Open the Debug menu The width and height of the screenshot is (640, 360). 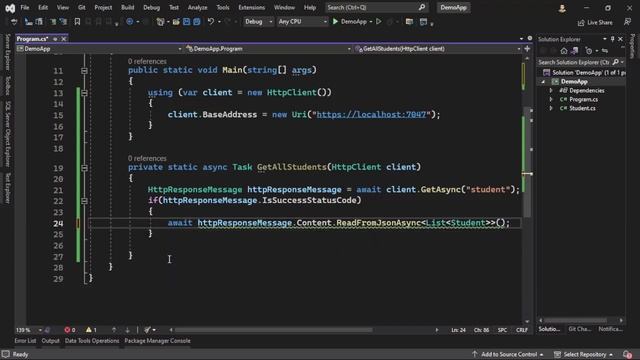click(151, 7)
